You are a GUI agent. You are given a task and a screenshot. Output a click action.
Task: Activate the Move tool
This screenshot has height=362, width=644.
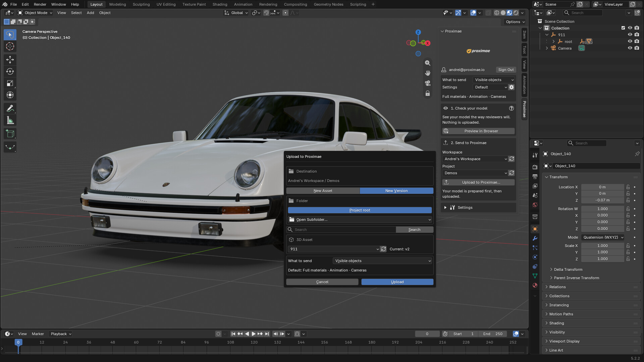coord(10,60)
